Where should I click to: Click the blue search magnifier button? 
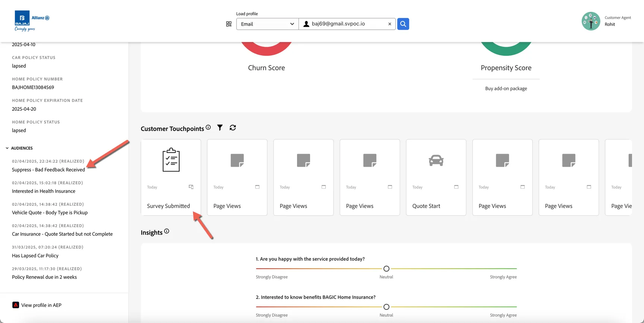[x=403, y=24]
